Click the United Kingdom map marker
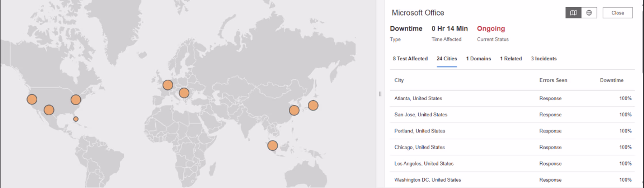644x188 pixels. coord(168,85)
